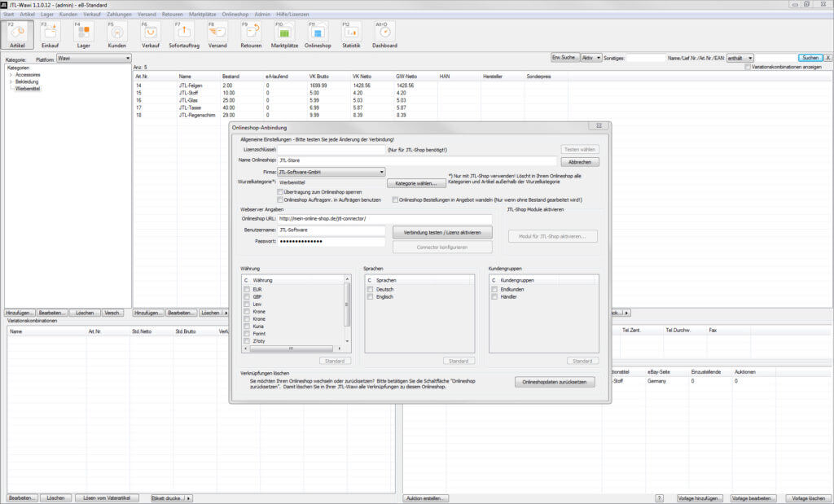Select the Lager toolbar icon
The height and width of the screenshot is (504, 834).
coord(84,35)
